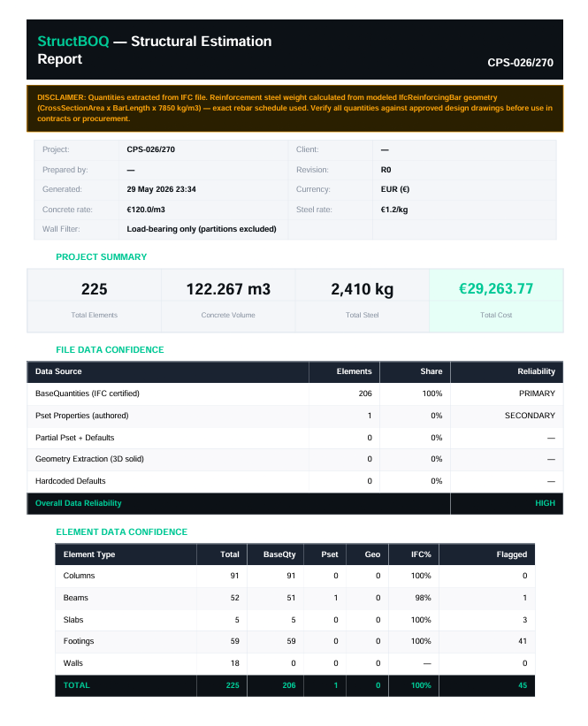Click the Currency value EUR (€)
This screenshot has width=588, height=726.
(395, 189)
